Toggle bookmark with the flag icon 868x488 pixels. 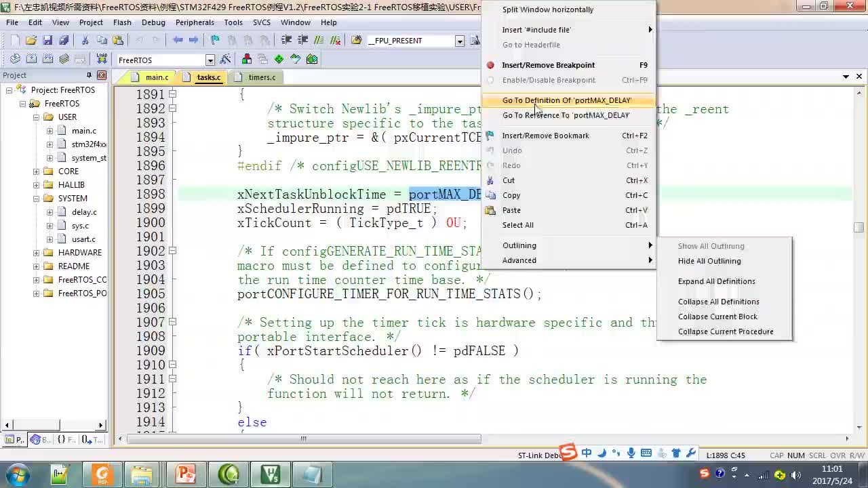215,41
